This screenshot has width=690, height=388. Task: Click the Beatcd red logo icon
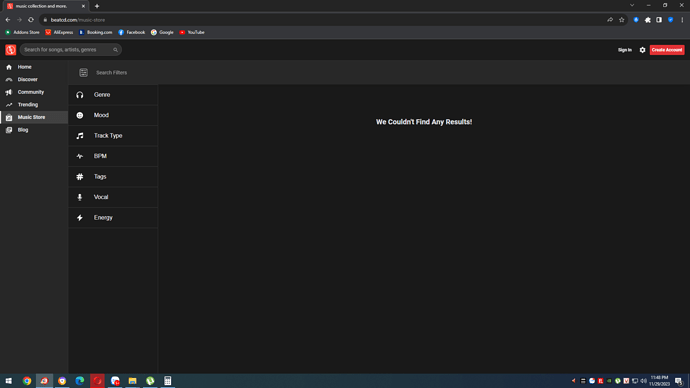[x=11, y=50]
